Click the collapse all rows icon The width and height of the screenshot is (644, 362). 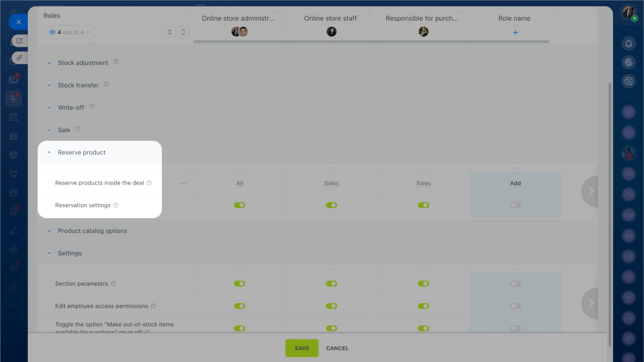pyautogui.click(x=170, y=32)
